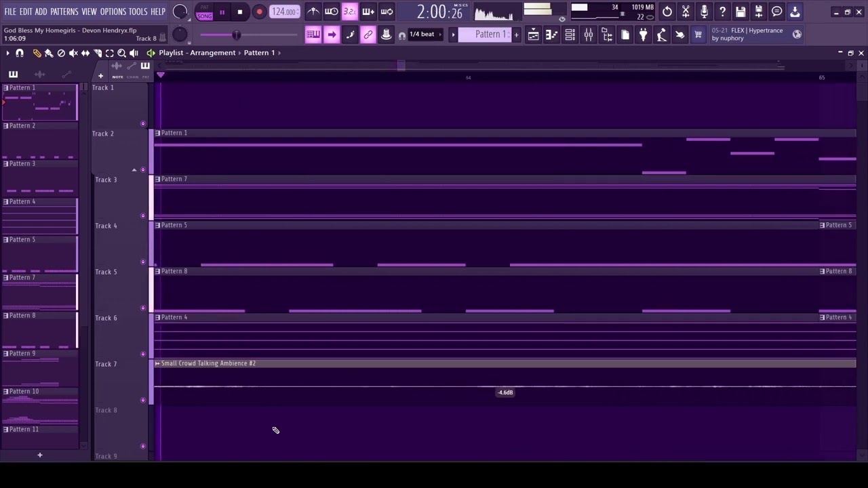Click the one-click recording microphone icon

tap(704, 12)
